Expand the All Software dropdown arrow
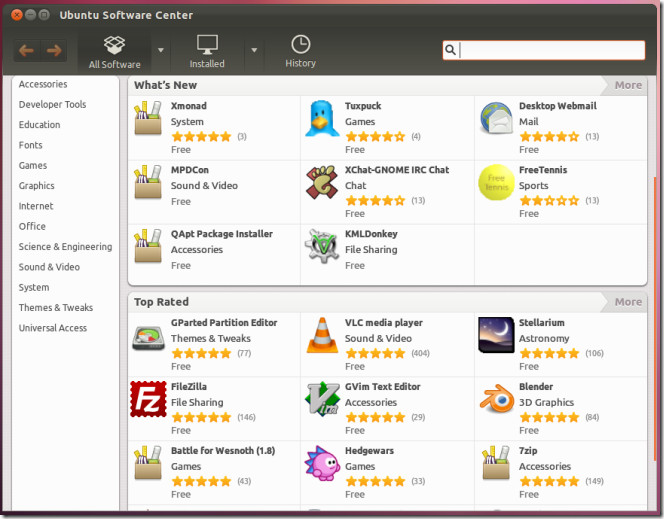This screenshot has height=519, width=664. pos(161,50)
